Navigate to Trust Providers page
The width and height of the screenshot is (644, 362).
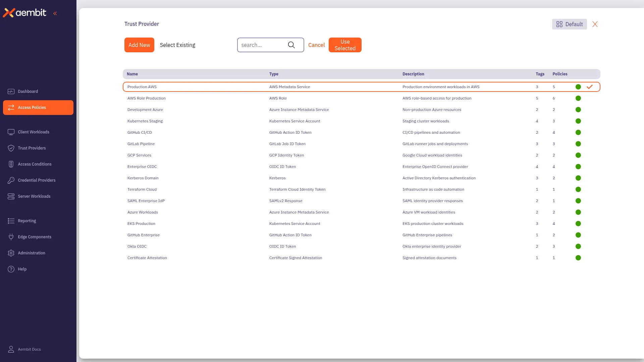coord(38,148)
